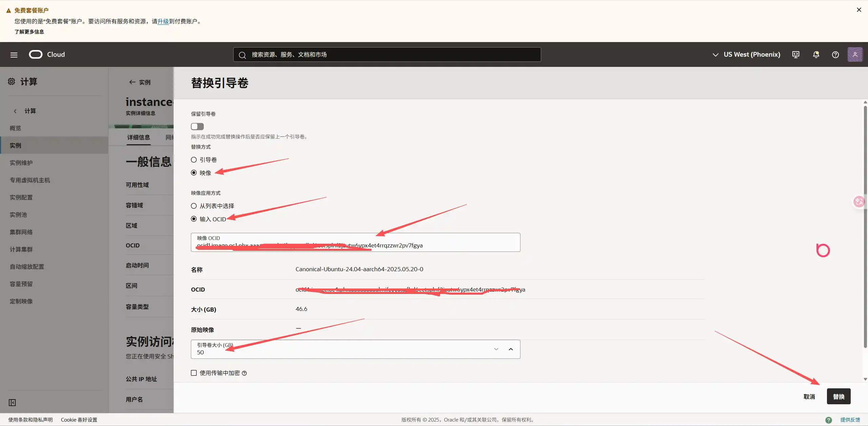The height and width of the screenshot is (426, 868).
Task: Select the 引导卷 radio option
Action: (194, 160)
